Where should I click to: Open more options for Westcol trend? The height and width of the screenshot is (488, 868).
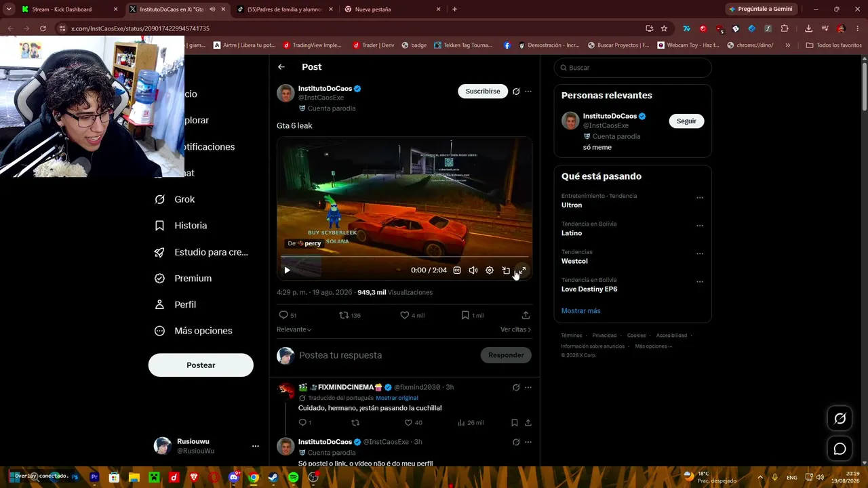click(700, 254)
